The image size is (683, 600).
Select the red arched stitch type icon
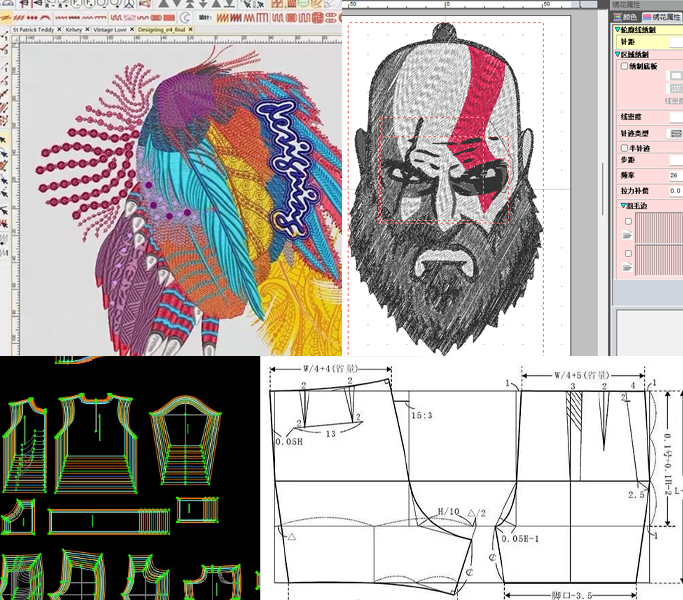coord(45,17)
